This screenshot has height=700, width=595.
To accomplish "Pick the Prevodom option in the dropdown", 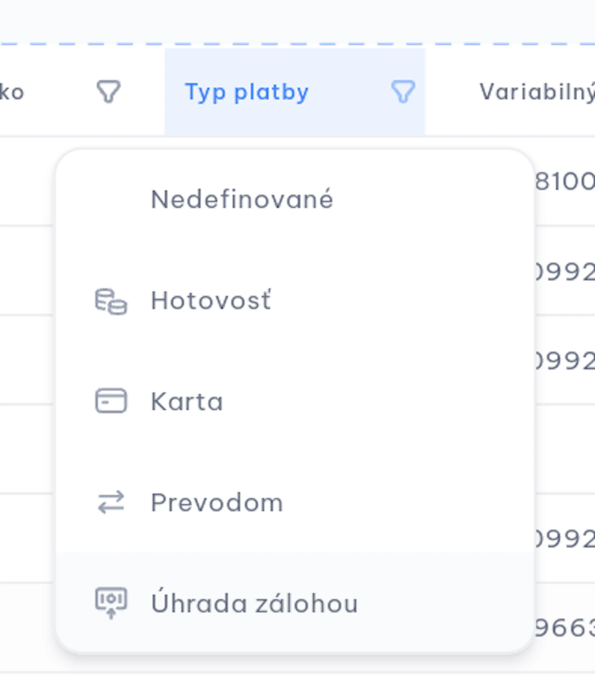I will click(x=295, y=502).
